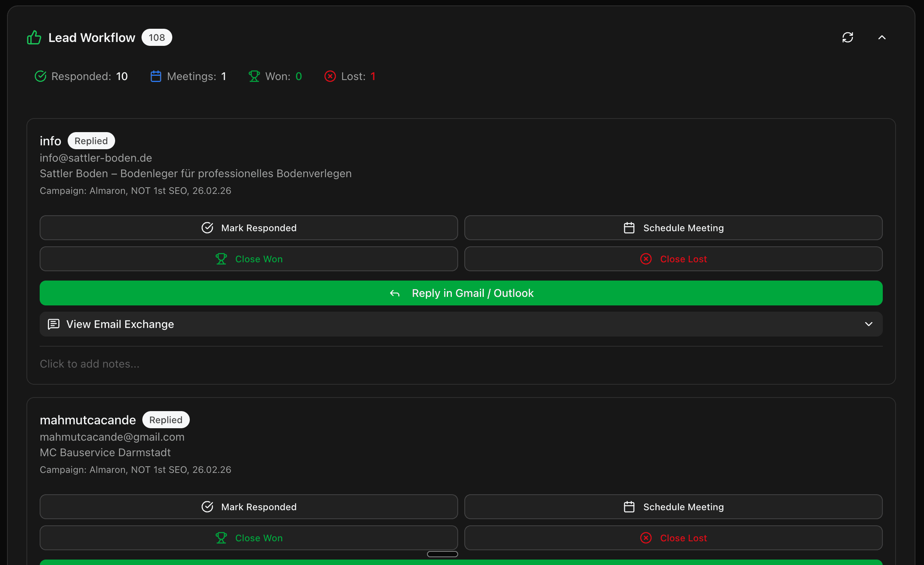The width and height of the screenshot is (924, 565).
Task: Collapse the Lead Workflow panel
Action: [x=882, y=37]
